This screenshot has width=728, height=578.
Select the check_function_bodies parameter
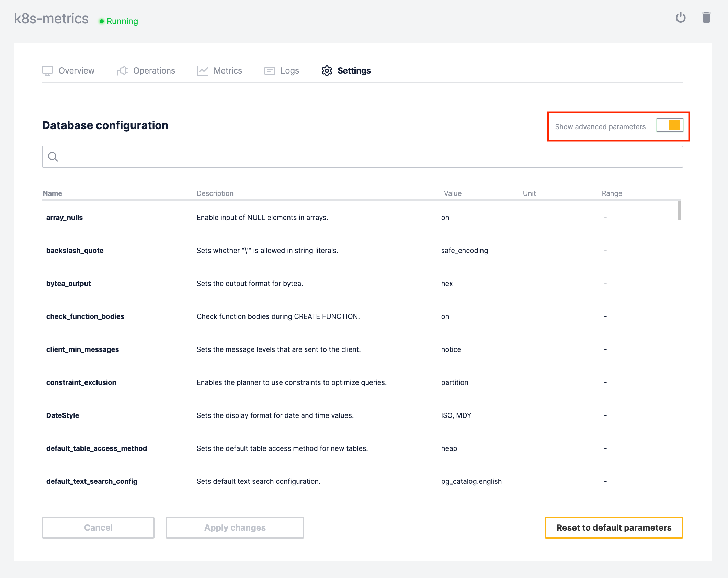(x=85, y=316)
